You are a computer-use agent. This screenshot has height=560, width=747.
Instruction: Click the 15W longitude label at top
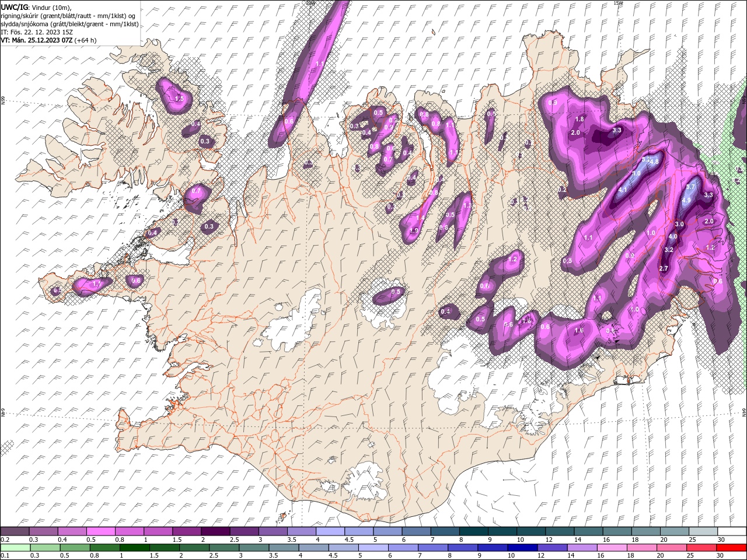point(618,3)
